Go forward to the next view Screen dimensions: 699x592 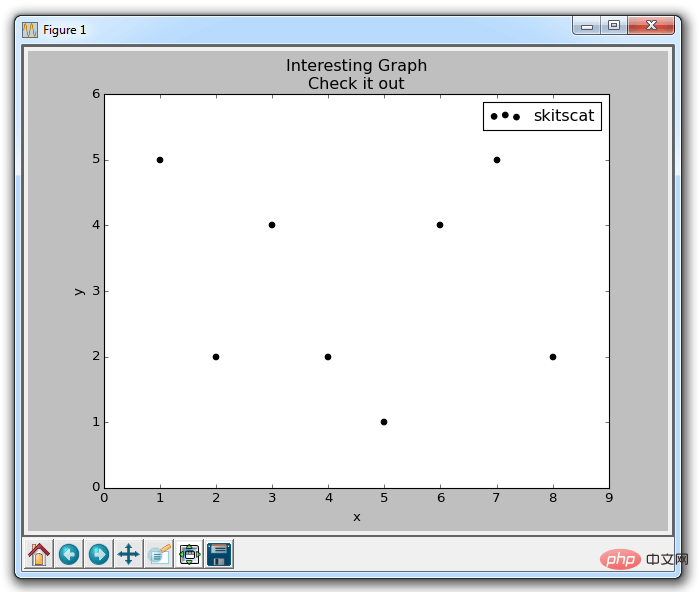[99, 554]
